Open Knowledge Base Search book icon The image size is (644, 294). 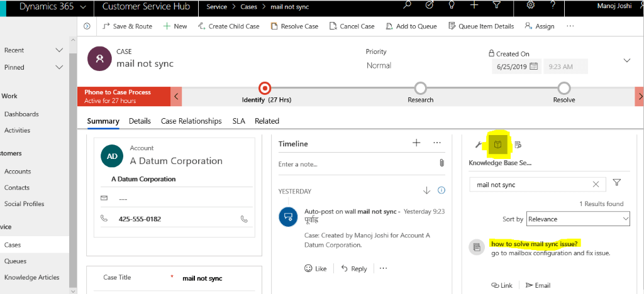click(497, 144)
